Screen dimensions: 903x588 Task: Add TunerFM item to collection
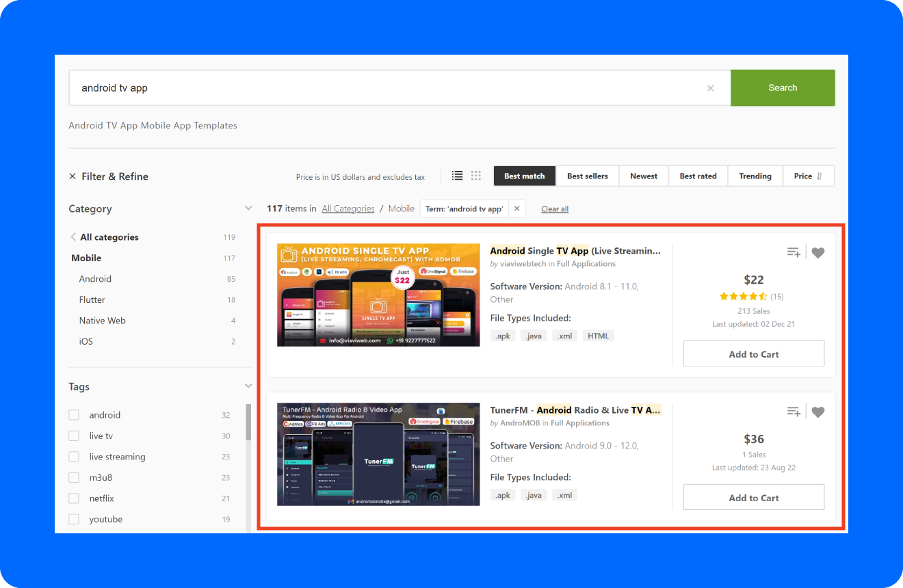point(794,412)
